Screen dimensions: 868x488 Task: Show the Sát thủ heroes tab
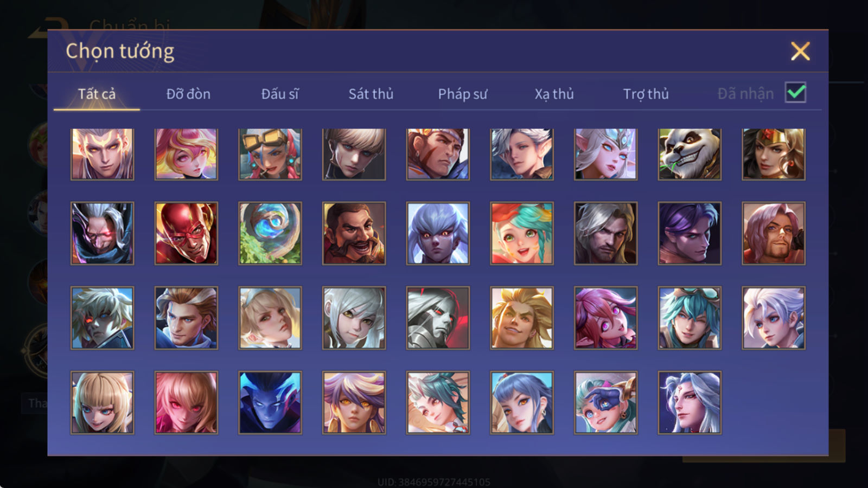(x=371, y=94)
